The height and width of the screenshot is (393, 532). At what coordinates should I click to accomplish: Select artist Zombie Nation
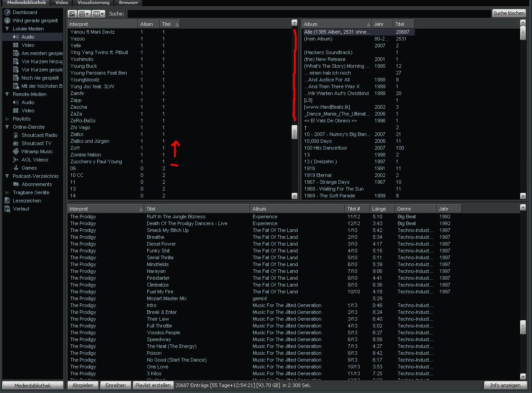[85, 155]
